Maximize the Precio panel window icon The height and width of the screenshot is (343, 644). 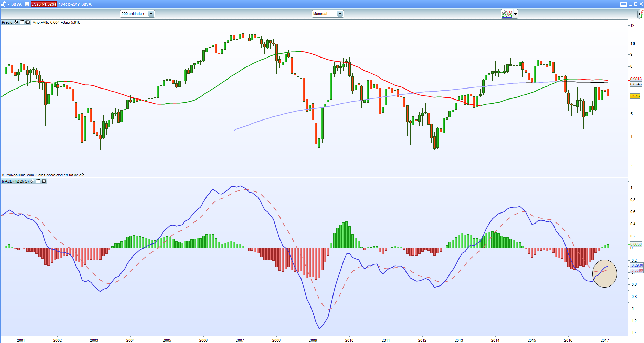(x=22, y=22)
